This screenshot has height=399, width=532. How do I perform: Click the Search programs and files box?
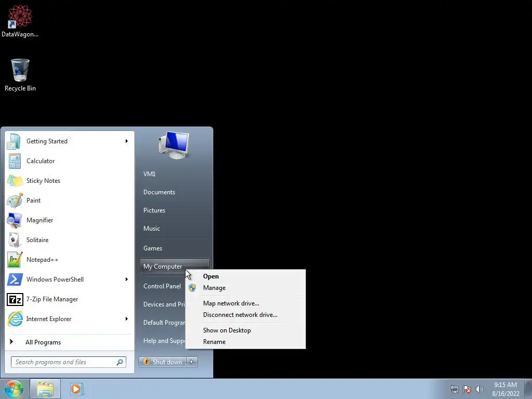pyautogui.click(x=68, y=362)
